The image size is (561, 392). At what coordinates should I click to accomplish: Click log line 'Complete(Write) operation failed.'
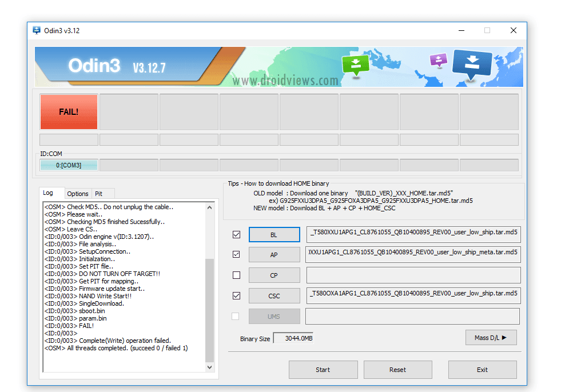click(108, 341)
